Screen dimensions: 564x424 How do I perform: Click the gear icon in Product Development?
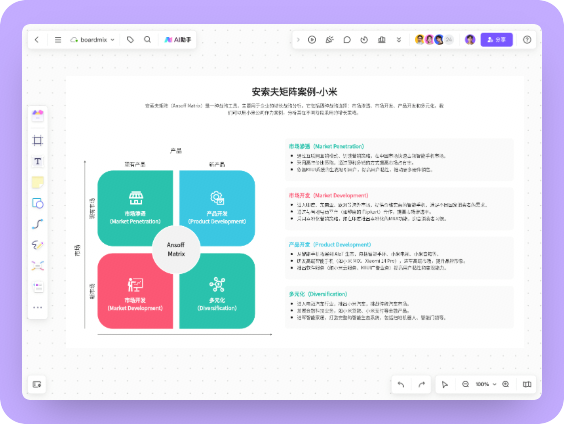click(x=217, y=197)
